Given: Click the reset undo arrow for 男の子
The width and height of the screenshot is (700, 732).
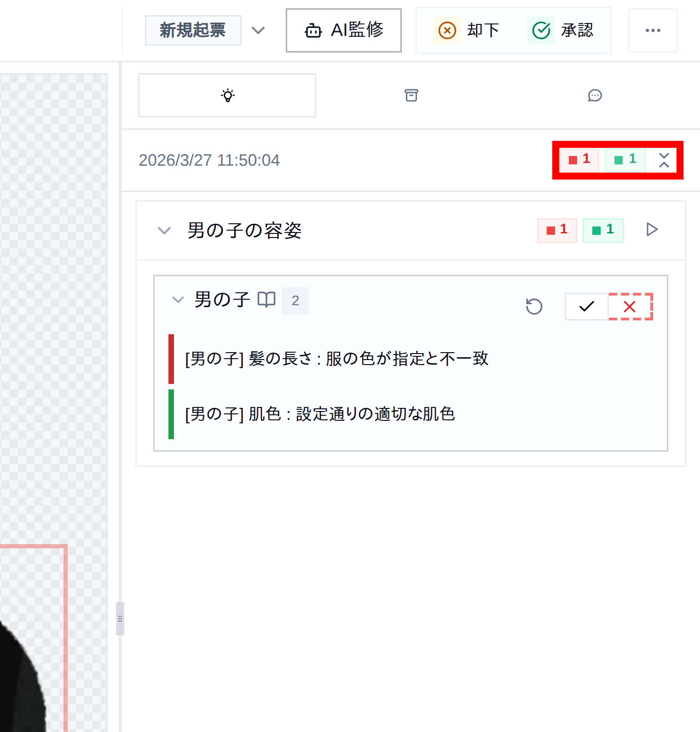Looking at the screenshot, I should click(x=534, y=307).
